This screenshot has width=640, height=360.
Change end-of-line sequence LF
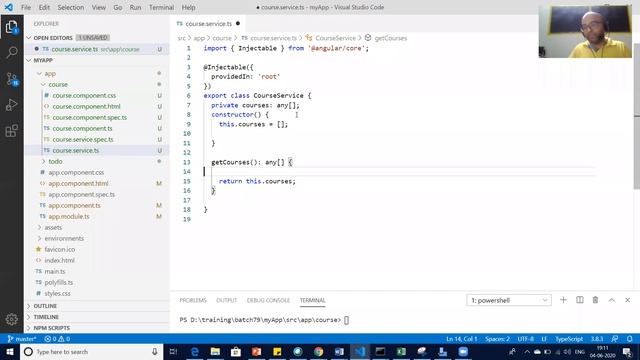[x=544, y=339]
